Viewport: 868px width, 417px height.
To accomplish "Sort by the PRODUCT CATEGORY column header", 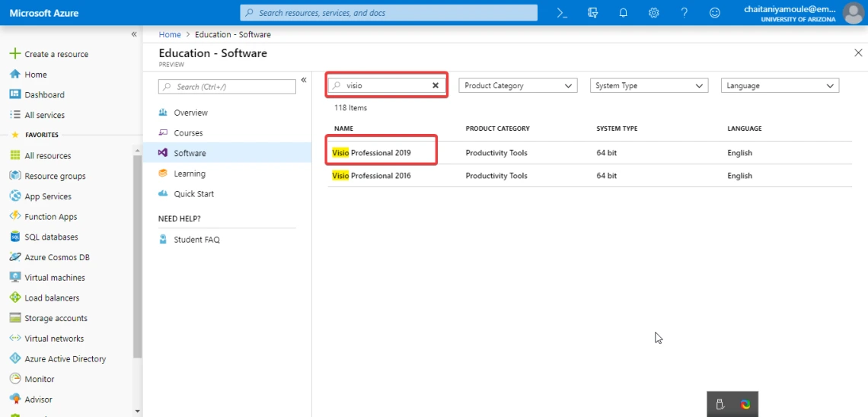I will tap(498, 129).
